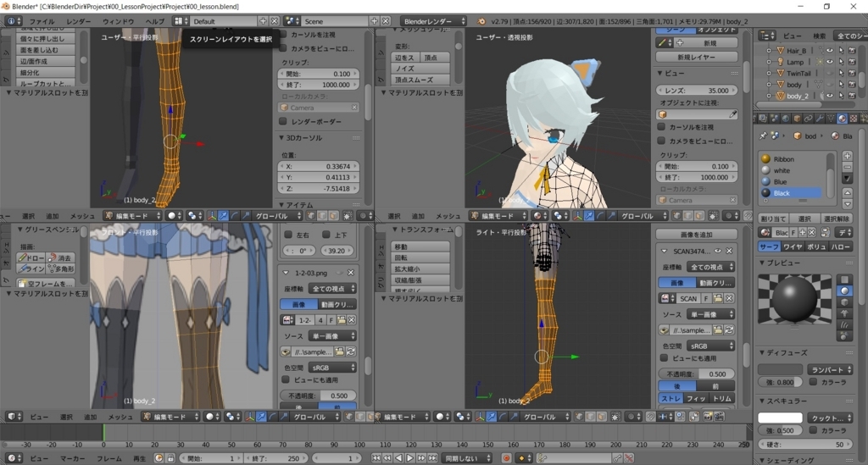Click the 回転 rotate button

420,257
